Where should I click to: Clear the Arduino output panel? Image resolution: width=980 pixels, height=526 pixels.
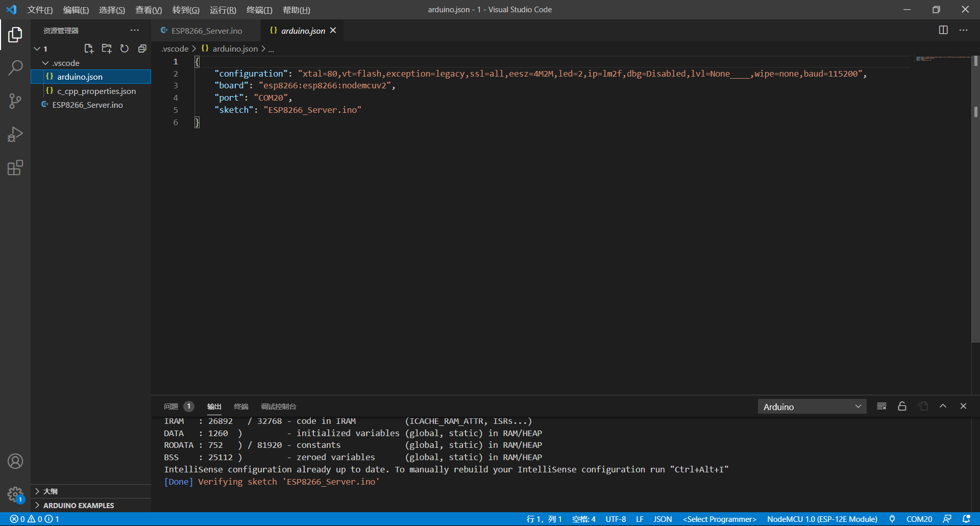tap(881, 406)
